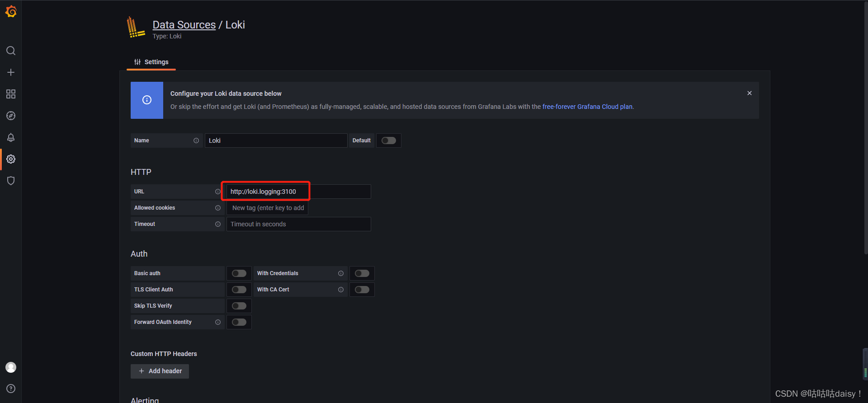The width and height of the screenshot is (868, 403).
Task: Enable the With Credentials switch
Action: point(362,273)
